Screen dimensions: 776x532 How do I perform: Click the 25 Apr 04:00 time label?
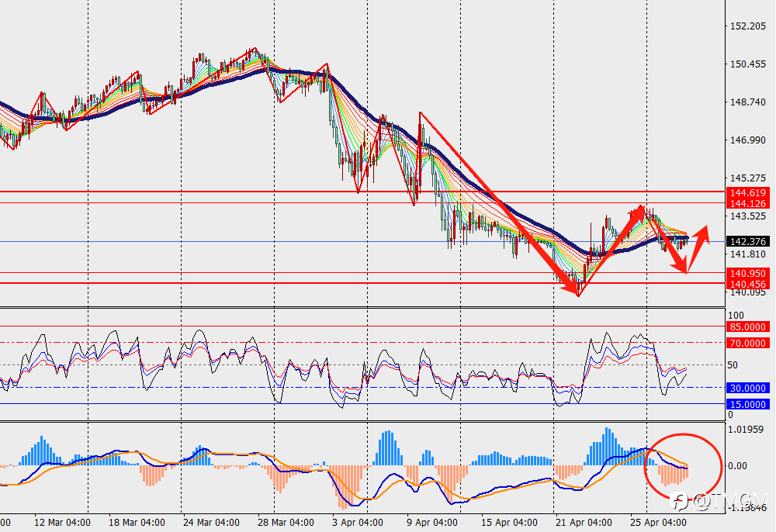point(658,523)
